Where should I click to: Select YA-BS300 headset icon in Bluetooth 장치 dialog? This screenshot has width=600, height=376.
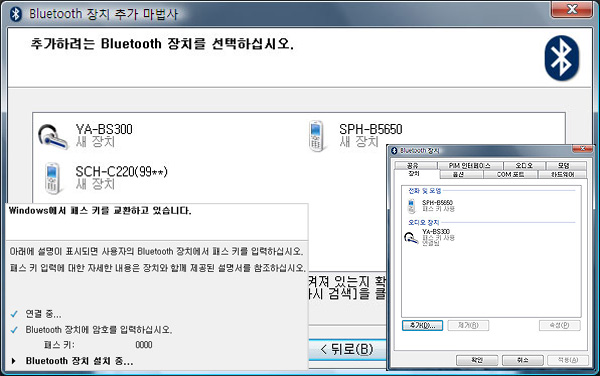click(x=411, y=238)
